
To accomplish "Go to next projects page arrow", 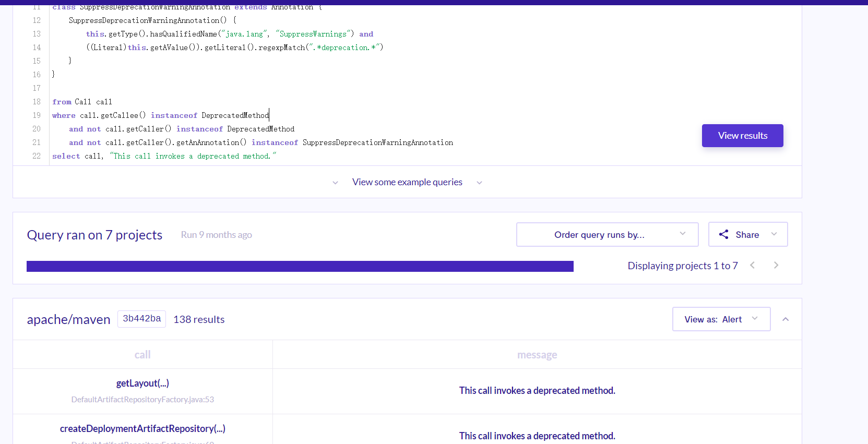I will pos(776,265).
